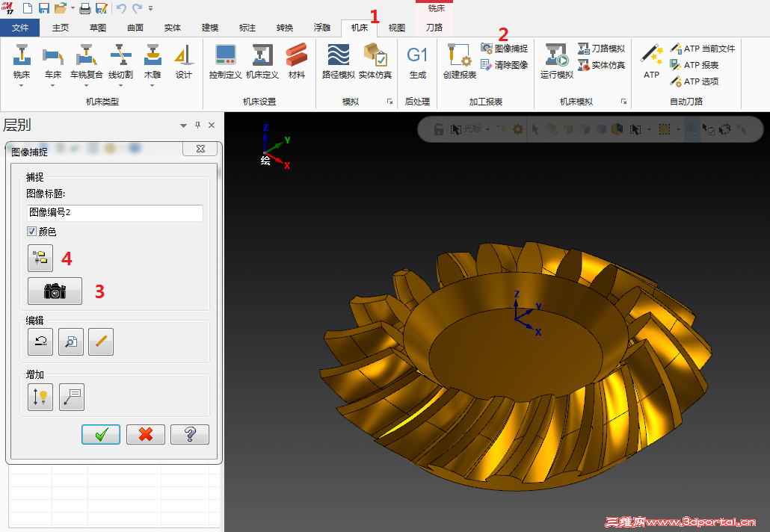Click the 图像标题 text field
Screen dimensions: 770x532
pyautogui.click(x=114, y=212)
